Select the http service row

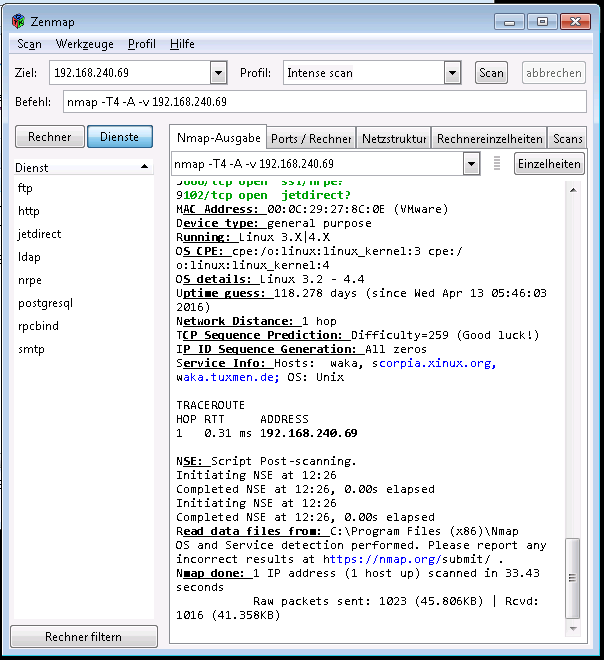coord(83,211)
